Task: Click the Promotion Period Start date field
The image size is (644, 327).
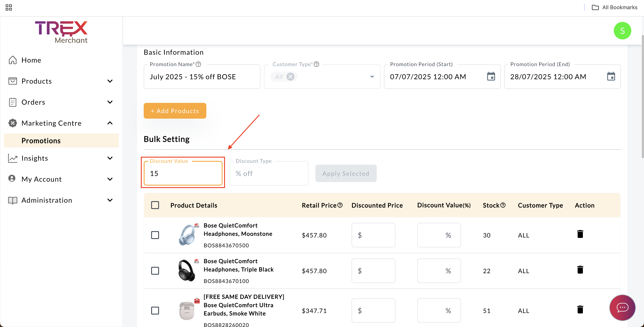Action: 442,77
